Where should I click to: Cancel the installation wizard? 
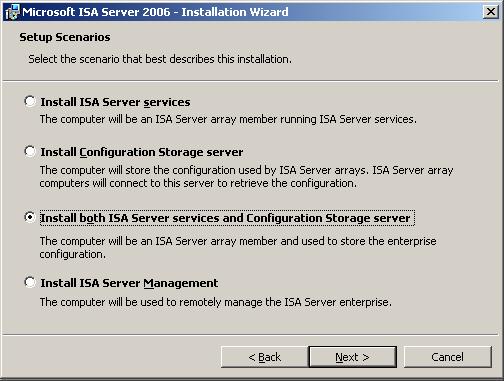coord(447,357)
